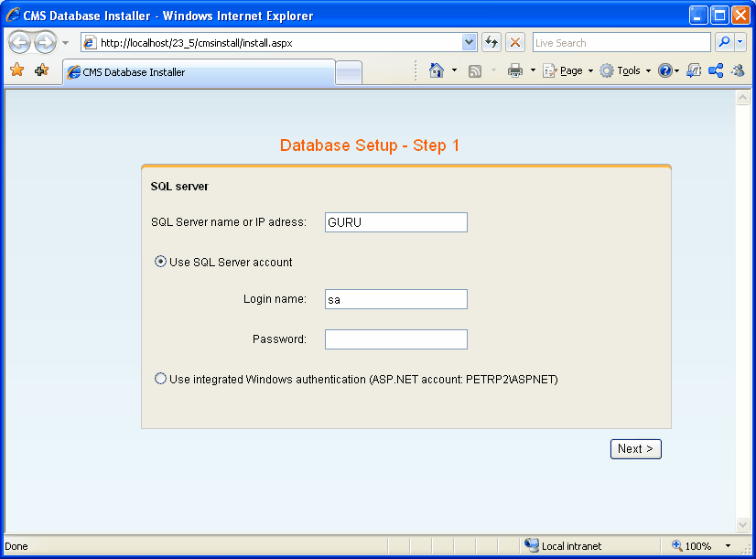Click the scrollbar down arrow

[x=742, y=524]
